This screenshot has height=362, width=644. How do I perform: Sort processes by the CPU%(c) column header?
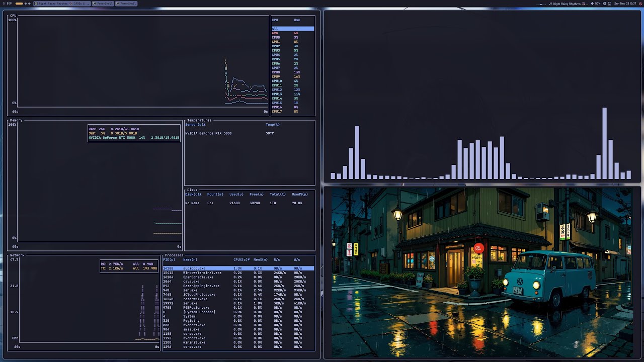coord(242,260)
